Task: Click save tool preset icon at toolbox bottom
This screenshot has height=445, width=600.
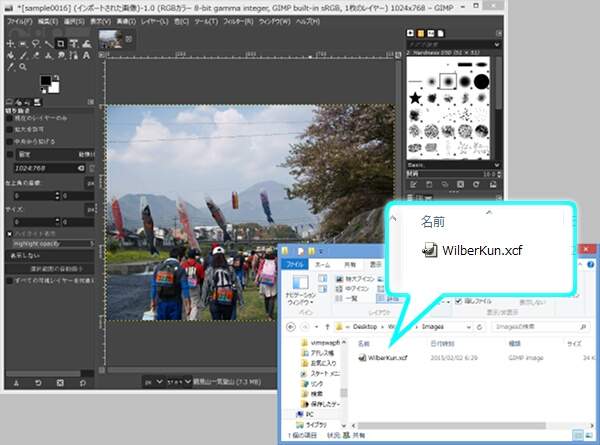Action: click(x=16, y=383)
